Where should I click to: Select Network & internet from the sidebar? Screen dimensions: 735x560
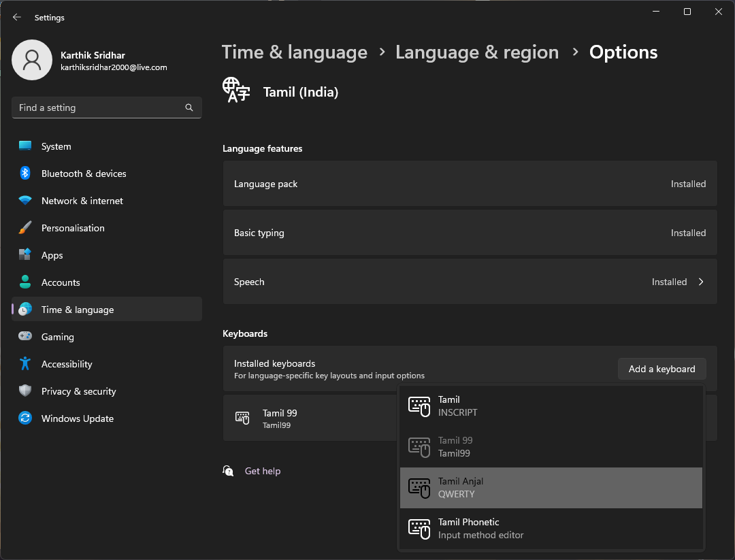(x=82, y=200)
